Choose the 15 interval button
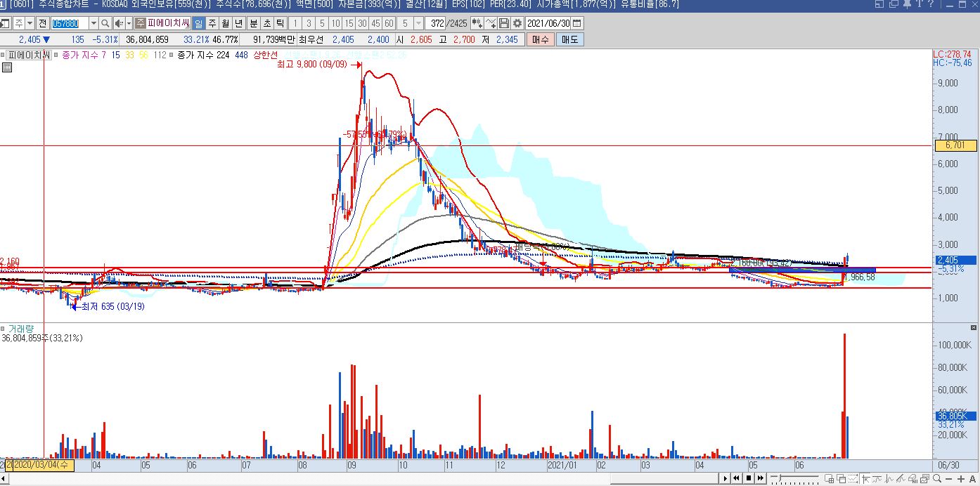This screenshot has height=486, width=980. [x=349, y=23]
